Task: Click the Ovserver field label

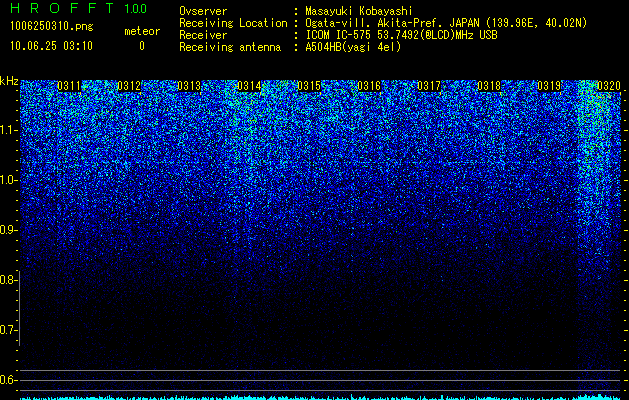Action: [x=203, y=11]
